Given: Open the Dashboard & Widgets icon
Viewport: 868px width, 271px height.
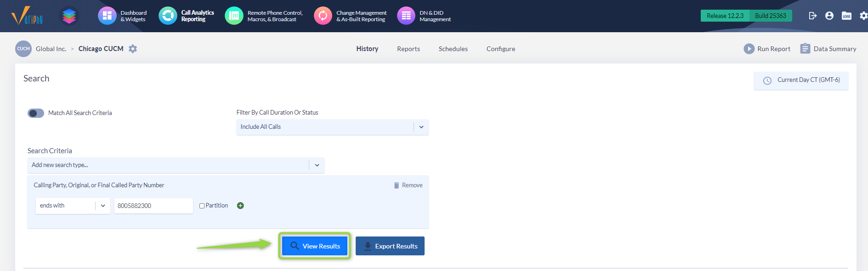Looking at the screenshot, I should click(x=107, y=16).
